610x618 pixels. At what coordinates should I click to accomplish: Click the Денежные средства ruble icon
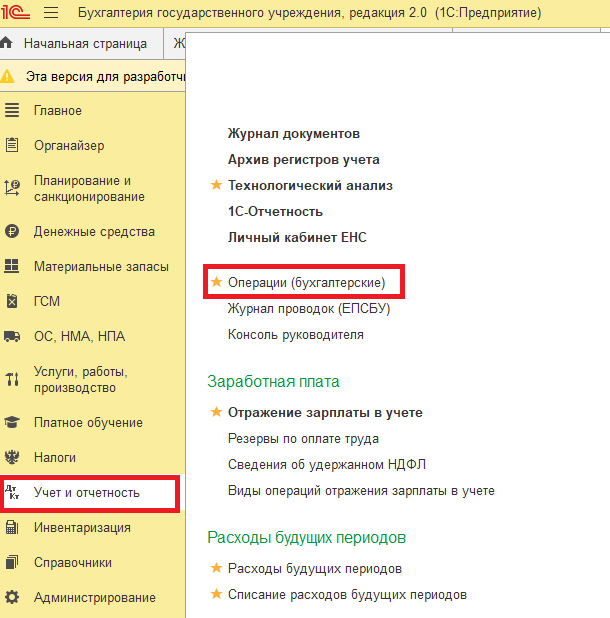point(12,231)
